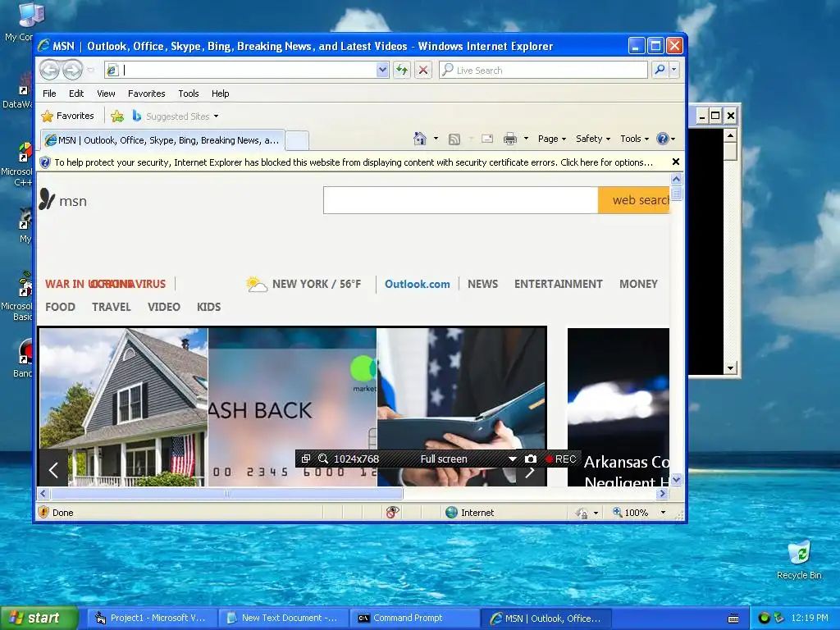The width and height of the screenshot is (840, 630).
Task: Open the Recycle Bin on desktop
Action: coord(799,552)
